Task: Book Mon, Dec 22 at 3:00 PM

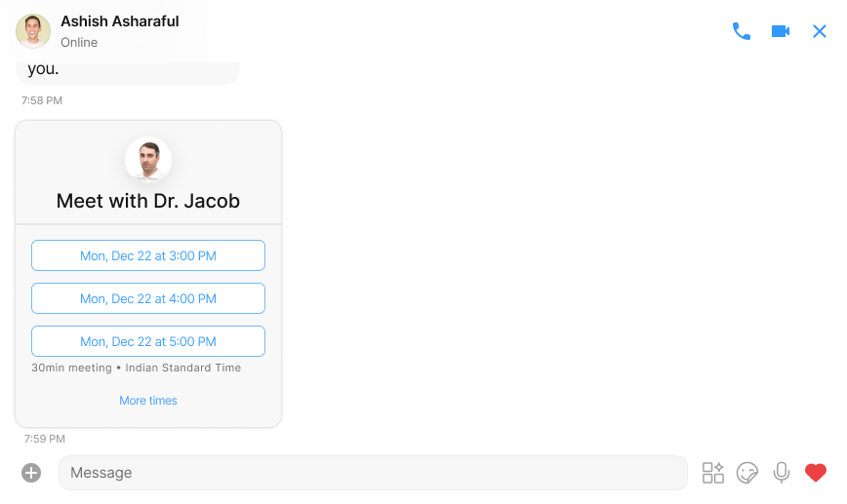Action: click(148, 255)
